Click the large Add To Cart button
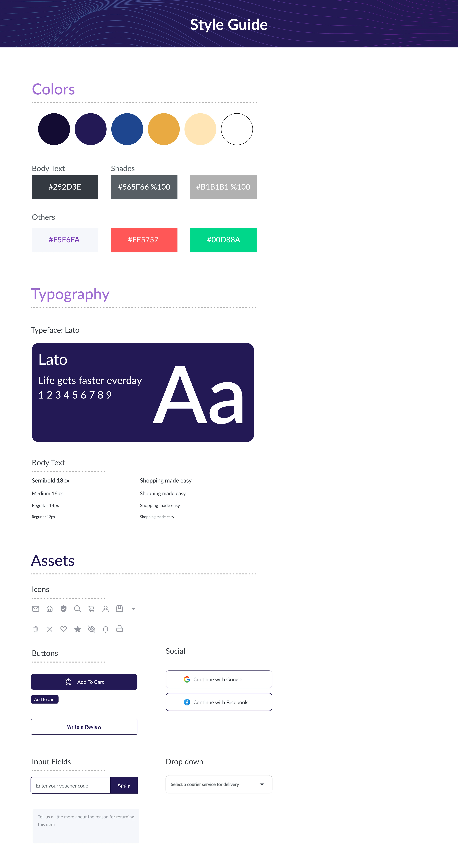Viewport: 458px width, 868px height. (84, 682)
